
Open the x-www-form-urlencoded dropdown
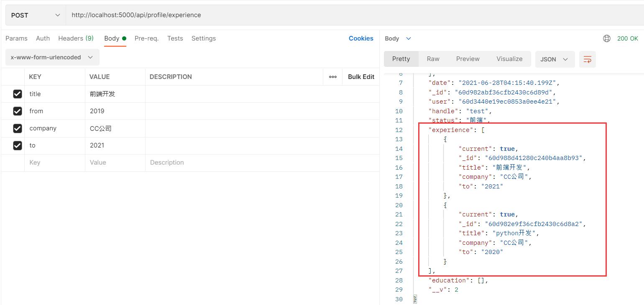[52, 57]
